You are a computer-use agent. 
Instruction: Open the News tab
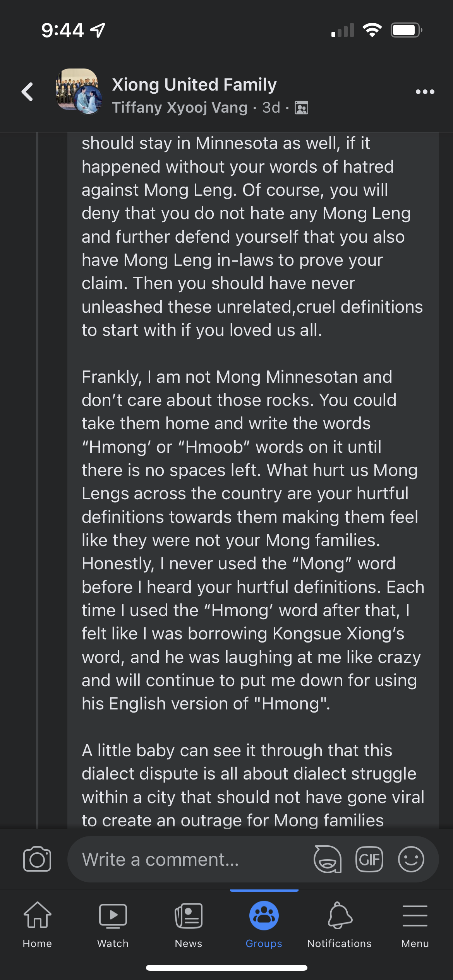point(189,924)
